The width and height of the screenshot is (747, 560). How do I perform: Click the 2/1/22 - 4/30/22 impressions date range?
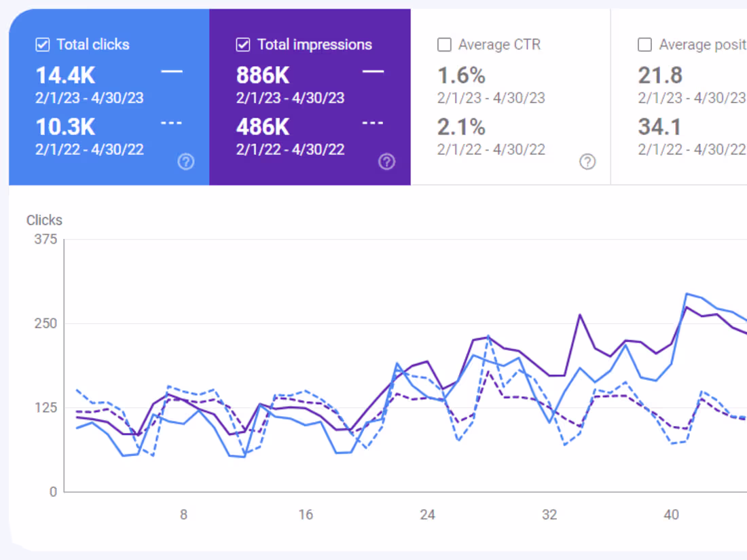pyautogui.click(x=289, y=149)
